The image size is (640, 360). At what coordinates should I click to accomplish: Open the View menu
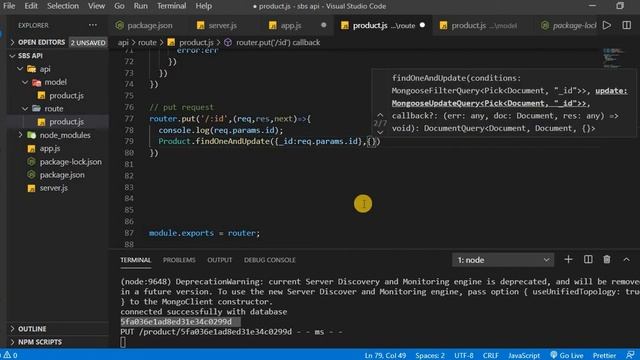pyautogui.click(x=96, y=6)
